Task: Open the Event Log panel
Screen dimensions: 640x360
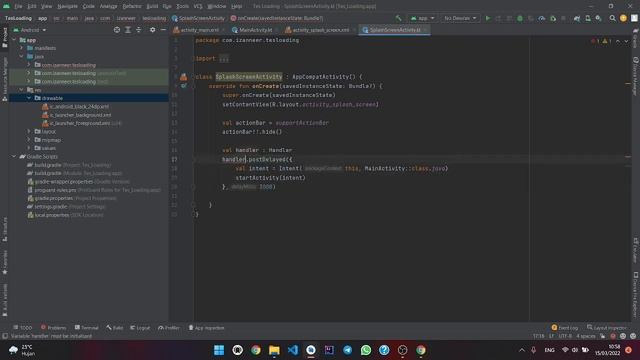Action: [x=565, y=328]
